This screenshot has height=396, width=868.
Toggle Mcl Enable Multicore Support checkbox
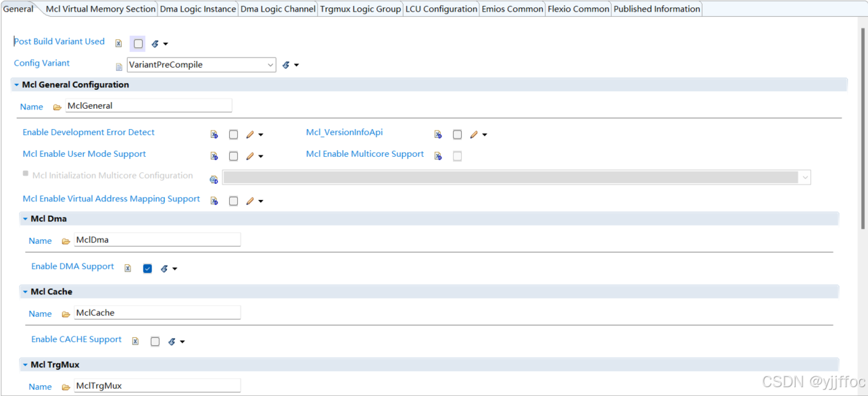click(457, 156)
